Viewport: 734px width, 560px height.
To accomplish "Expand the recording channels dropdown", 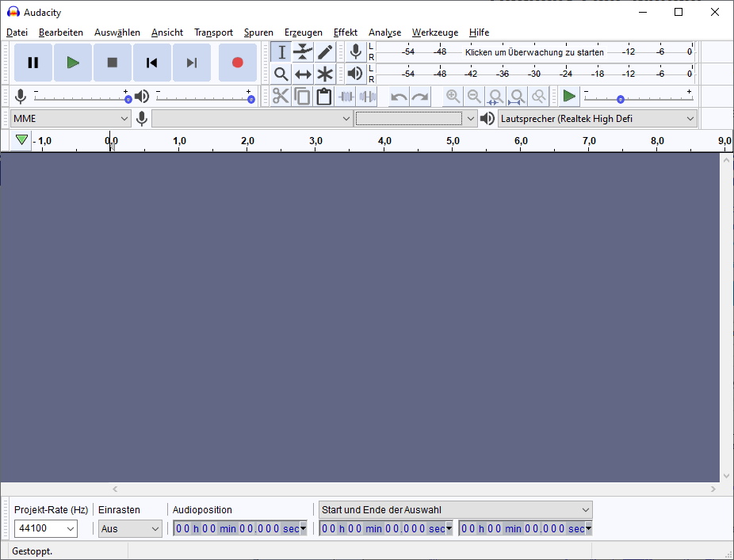I will (415, 119).
